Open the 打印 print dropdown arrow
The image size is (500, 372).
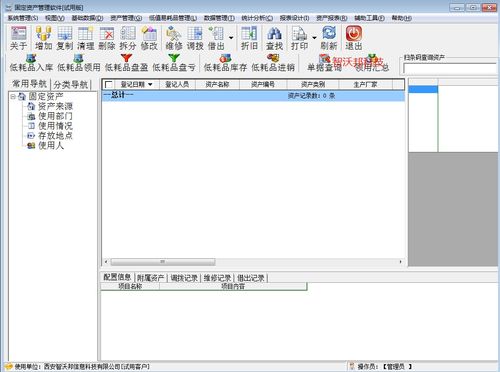point(314,38)
